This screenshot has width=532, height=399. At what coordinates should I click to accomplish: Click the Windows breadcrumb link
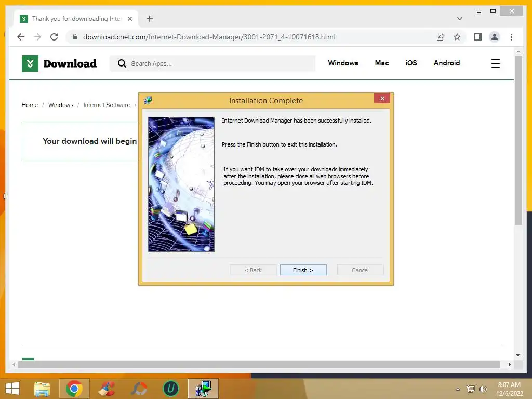pos(61,105)
